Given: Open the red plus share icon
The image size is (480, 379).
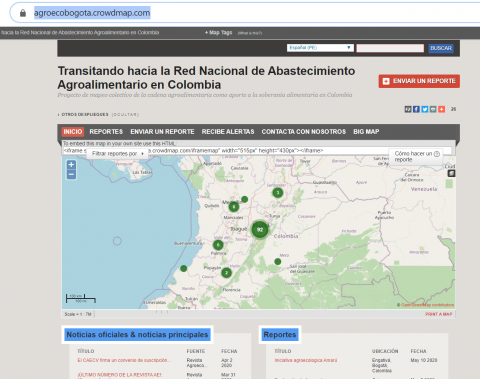Looking at the screenshot, I should [x=441, y=109].
